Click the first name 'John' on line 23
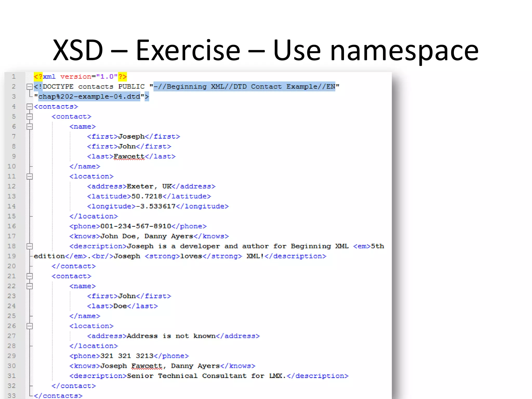 pos(127,296)
